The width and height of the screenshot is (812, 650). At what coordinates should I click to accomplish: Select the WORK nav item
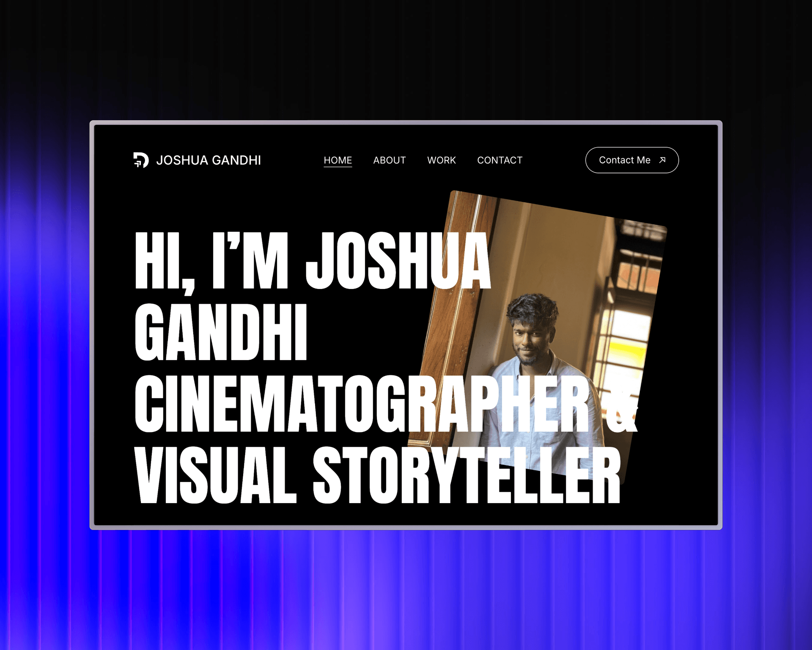(441, 160)
